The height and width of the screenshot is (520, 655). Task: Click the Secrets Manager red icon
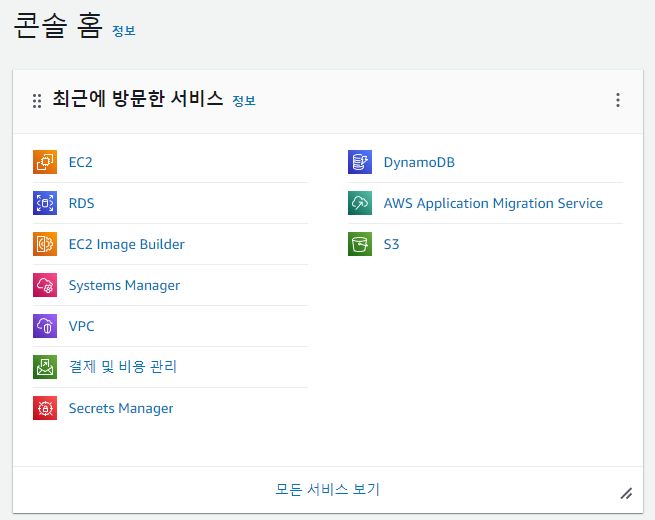point(45,408)
